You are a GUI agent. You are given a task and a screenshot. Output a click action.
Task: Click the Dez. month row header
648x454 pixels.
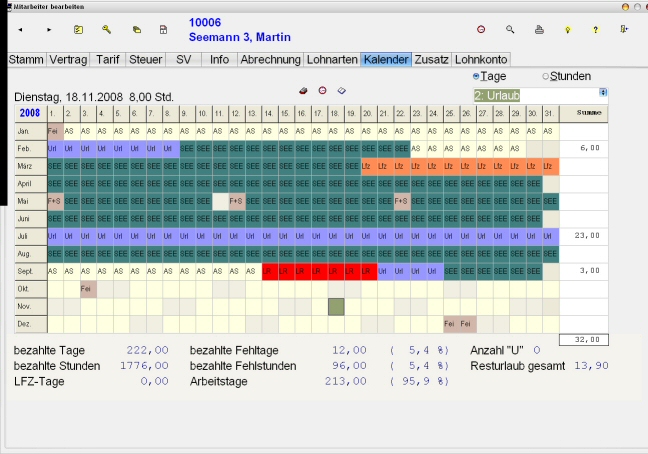(31, 324)
